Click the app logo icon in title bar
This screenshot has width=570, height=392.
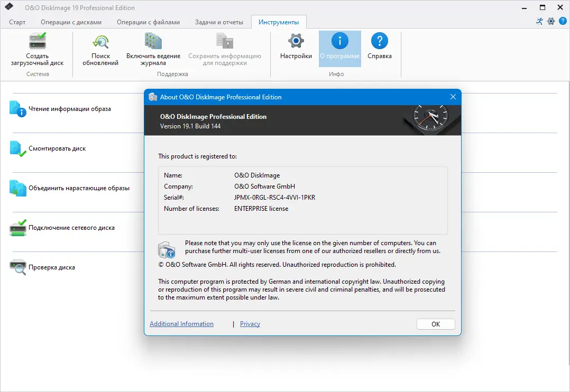pyautogui.click(x=9, y=6)
